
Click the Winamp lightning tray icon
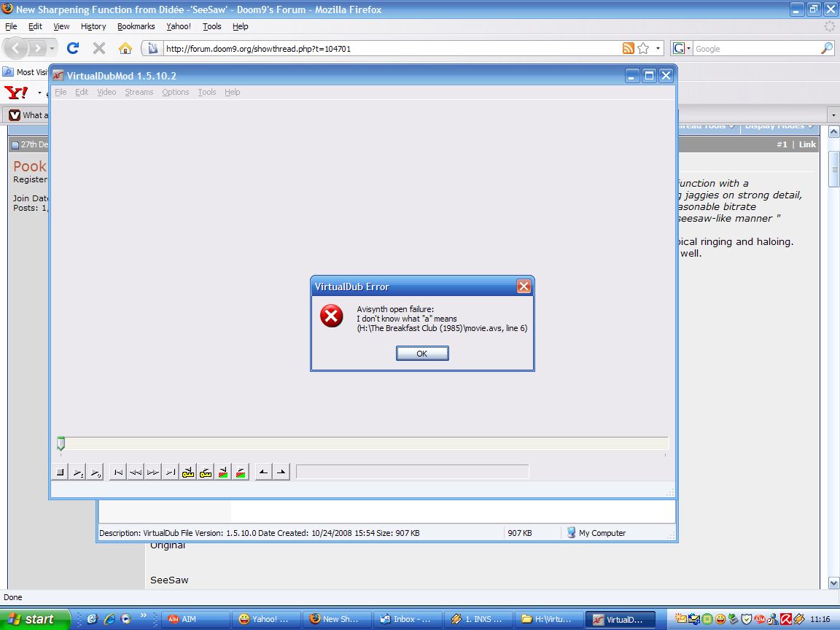point(798,619)
